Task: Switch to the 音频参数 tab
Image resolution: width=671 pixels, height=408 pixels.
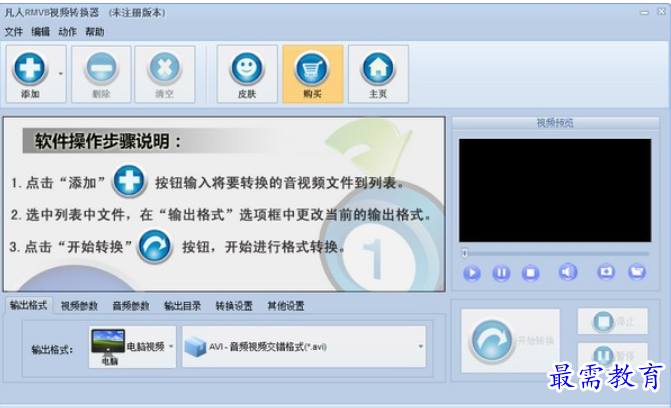Action: pos(131,306)
